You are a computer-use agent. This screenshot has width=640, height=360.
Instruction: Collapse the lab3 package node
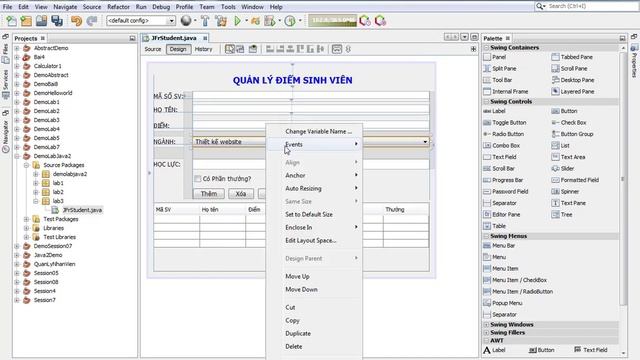(x=36, y=201)
